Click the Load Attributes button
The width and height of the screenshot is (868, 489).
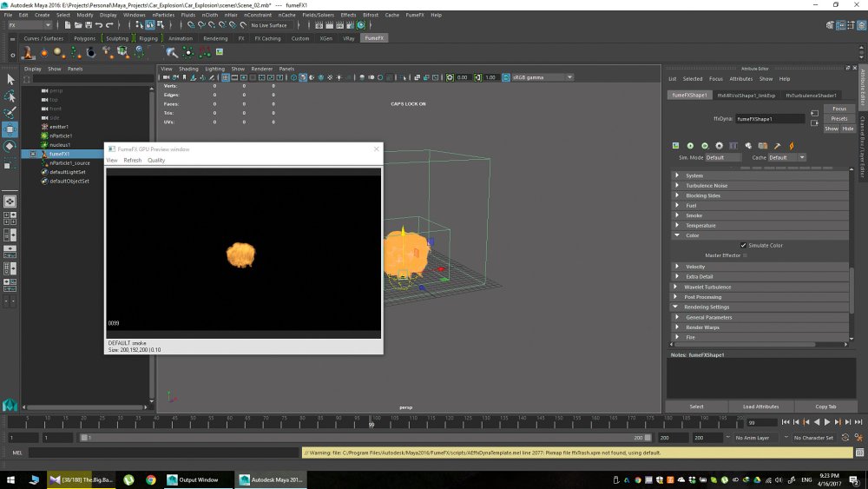(x=760, y=406)
